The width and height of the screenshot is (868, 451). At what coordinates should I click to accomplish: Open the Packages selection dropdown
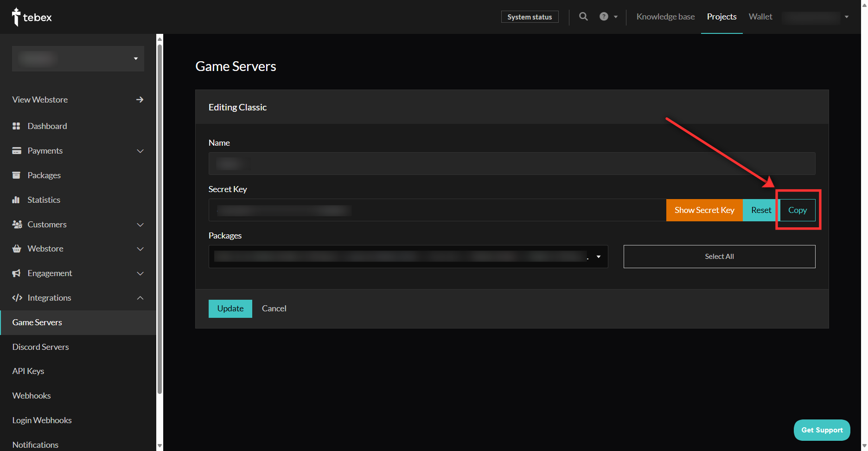click(598, 257)
